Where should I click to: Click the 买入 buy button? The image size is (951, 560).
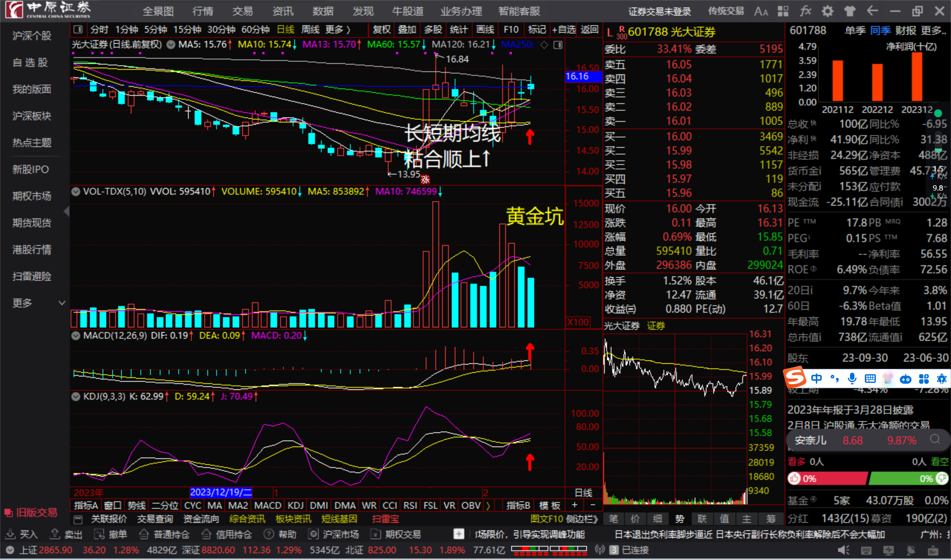22,534
